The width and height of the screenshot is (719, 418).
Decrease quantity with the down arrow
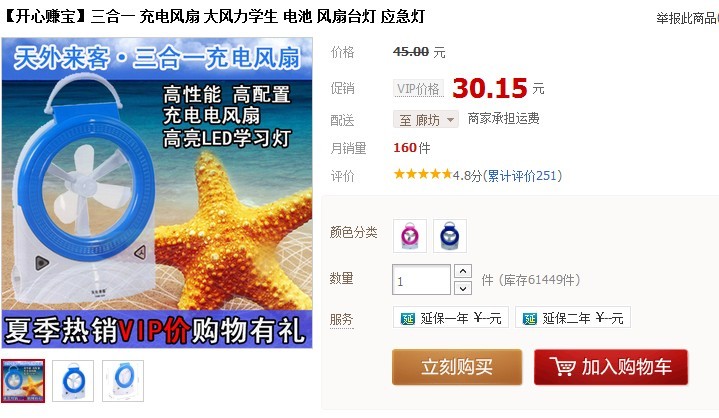463,288
